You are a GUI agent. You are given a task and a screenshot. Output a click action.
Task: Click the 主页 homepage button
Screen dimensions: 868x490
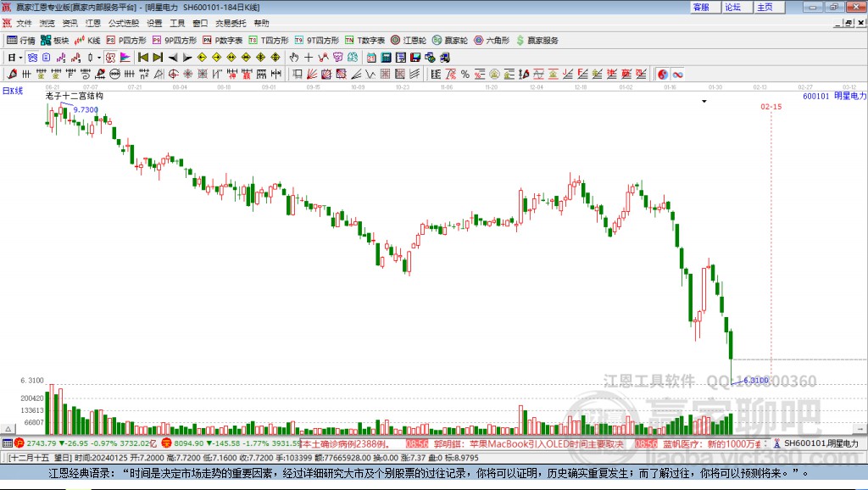tap(769, 7)
